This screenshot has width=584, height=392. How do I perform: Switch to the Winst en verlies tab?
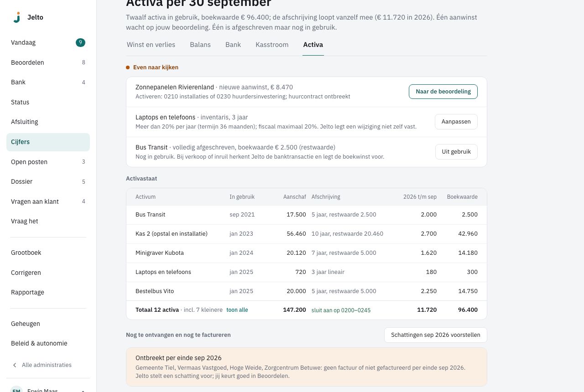tap(151, 45)
